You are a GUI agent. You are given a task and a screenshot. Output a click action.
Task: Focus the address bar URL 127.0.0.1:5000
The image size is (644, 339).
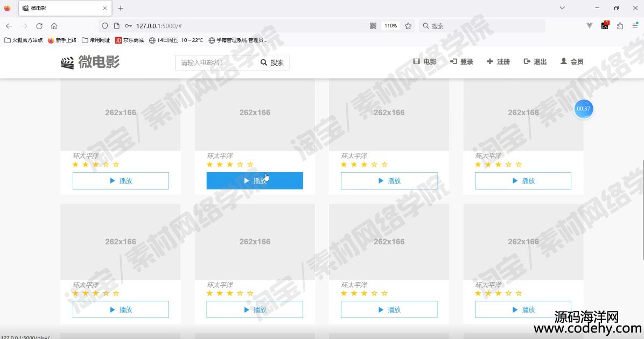[159, 26]
